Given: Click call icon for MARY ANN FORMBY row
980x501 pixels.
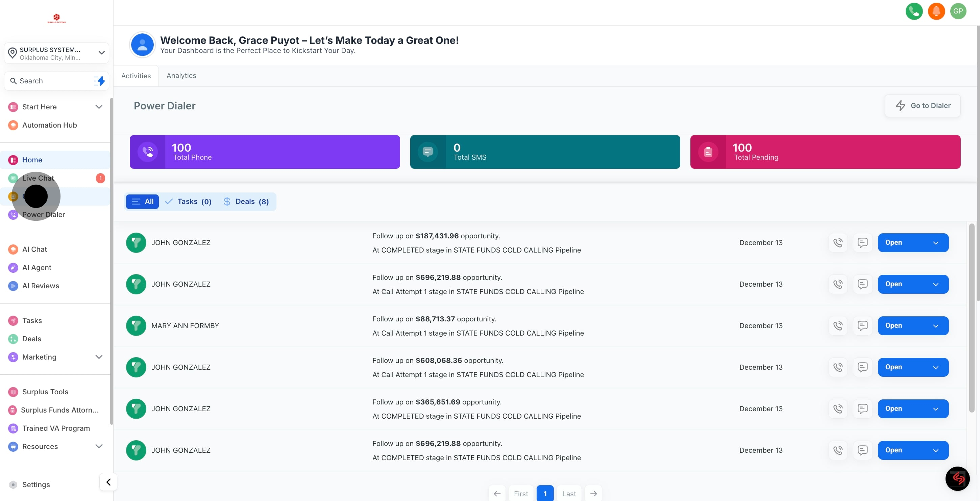Looking at the screenshot, I should 838,326.
